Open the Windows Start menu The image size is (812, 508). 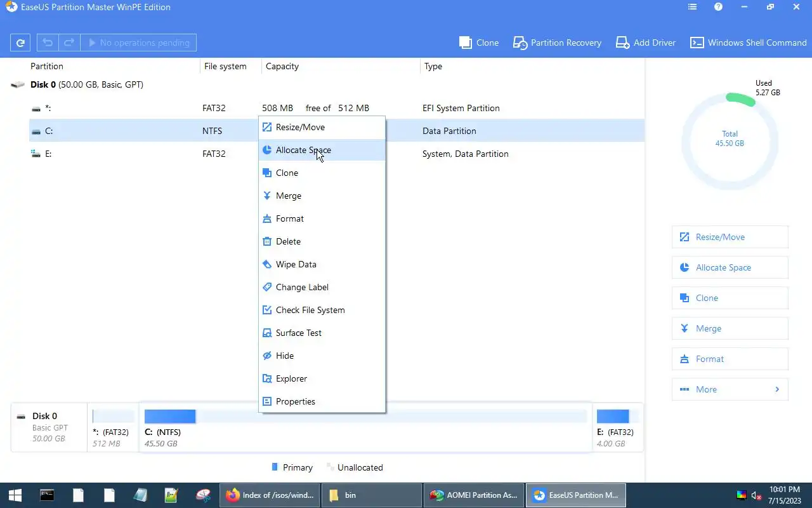pyautogui.click(x=15, y=495)
